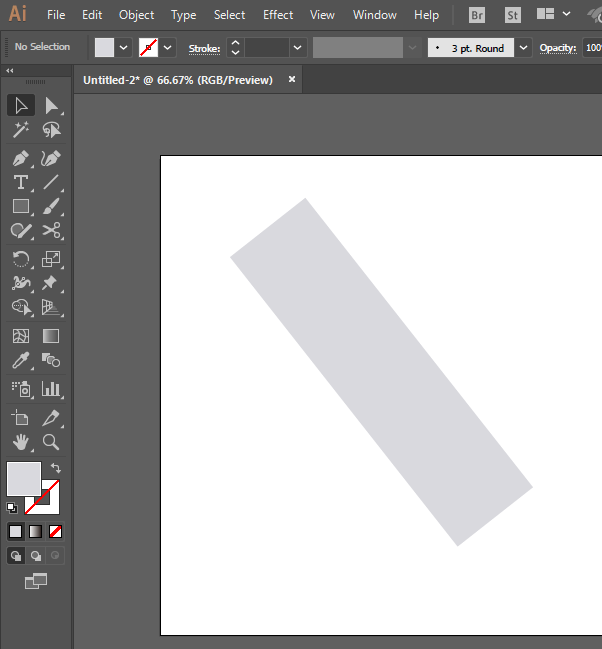Select the Hand tool
Image resolution: width=602 pixels, height=649 pixels.
click(x=20, y=441)
